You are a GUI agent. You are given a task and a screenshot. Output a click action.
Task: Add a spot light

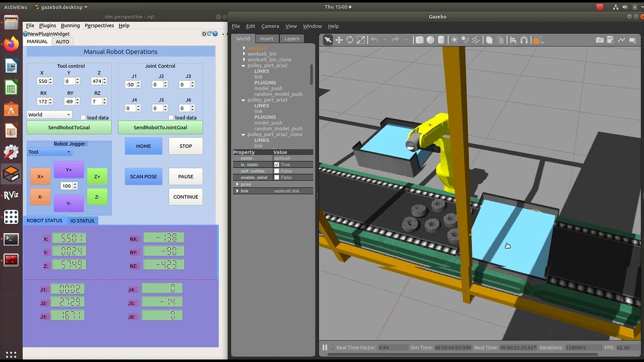(x=465, y=40)
